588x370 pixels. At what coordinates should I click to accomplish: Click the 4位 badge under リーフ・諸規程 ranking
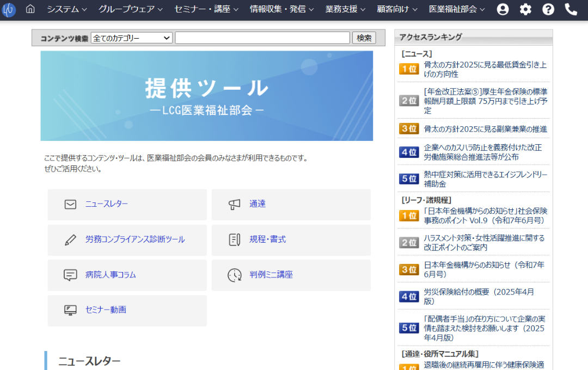click(x=409, y=297)
